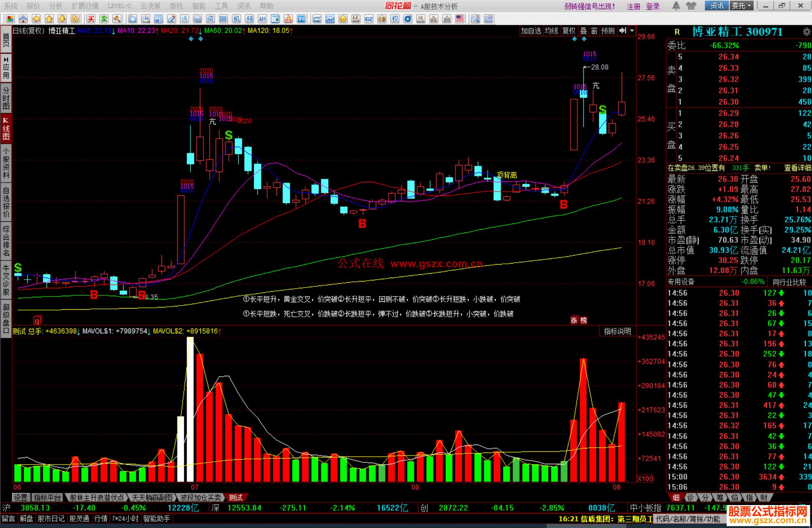Click the red 买 (buy) toolbar icon

coord(91,19)
